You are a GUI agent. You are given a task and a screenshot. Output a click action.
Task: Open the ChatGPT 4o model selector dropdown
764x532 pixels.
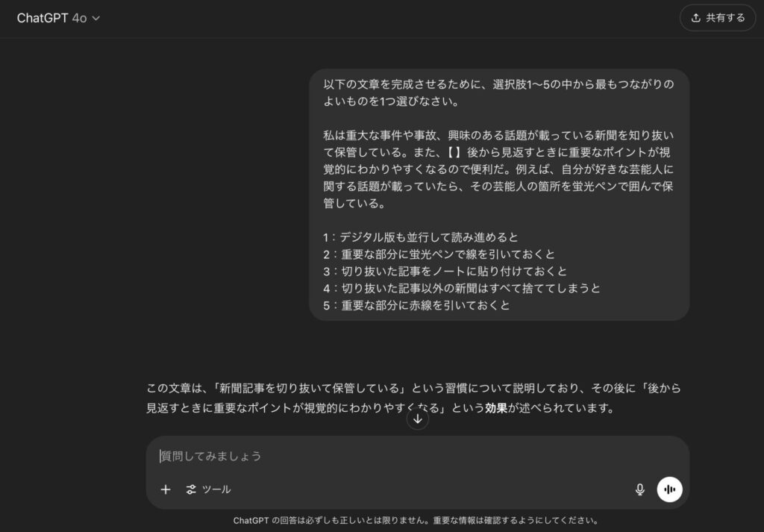pyautogui.click(x=58, y=18)
